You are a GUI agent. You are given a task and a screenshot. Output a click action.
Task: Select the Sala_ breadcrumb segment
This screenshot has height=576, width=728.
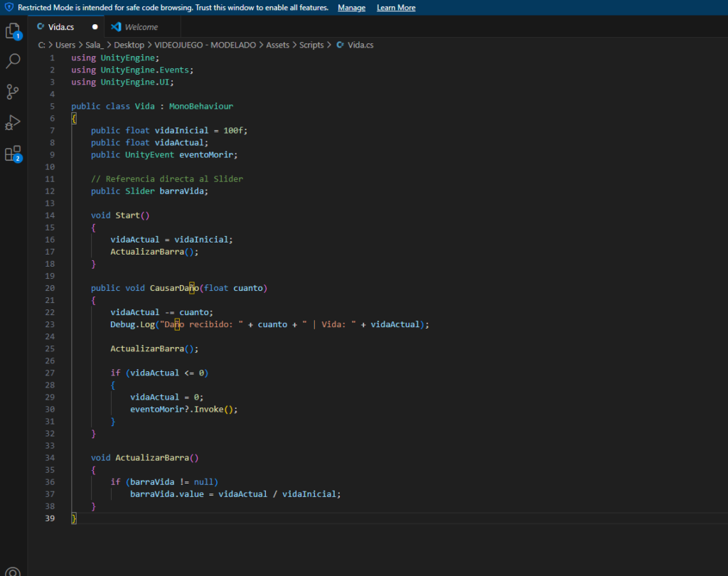click(95, 45)
